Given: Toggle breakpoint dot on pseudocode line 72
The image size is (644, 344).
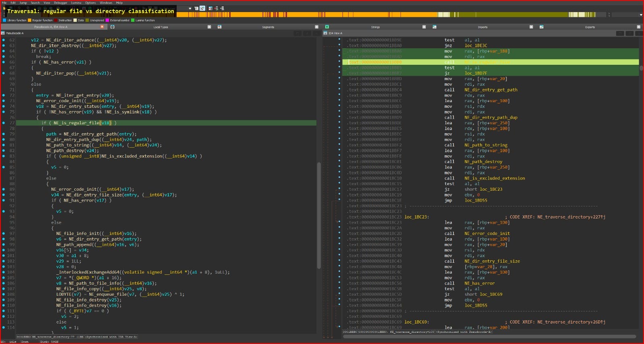Looking at the screenshot, I should (x=4, y=95).
